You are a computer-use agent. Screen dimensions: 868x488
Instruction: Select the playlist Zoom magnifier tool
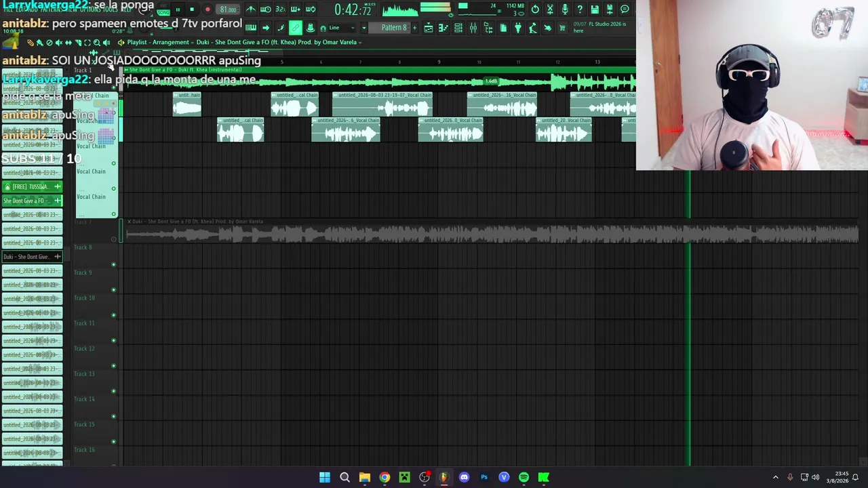(x=96, y=43)
